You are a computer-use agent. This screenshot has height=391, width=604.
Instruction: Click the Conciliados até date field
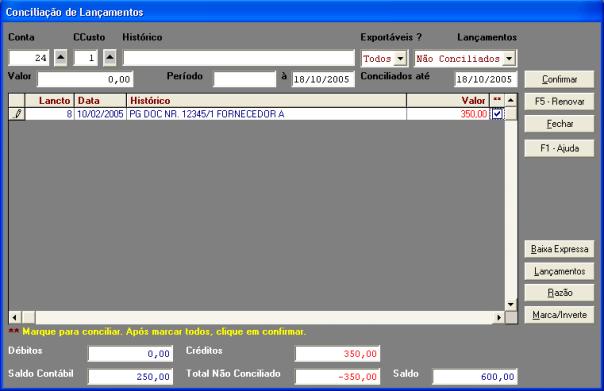(x=485, y=79)
